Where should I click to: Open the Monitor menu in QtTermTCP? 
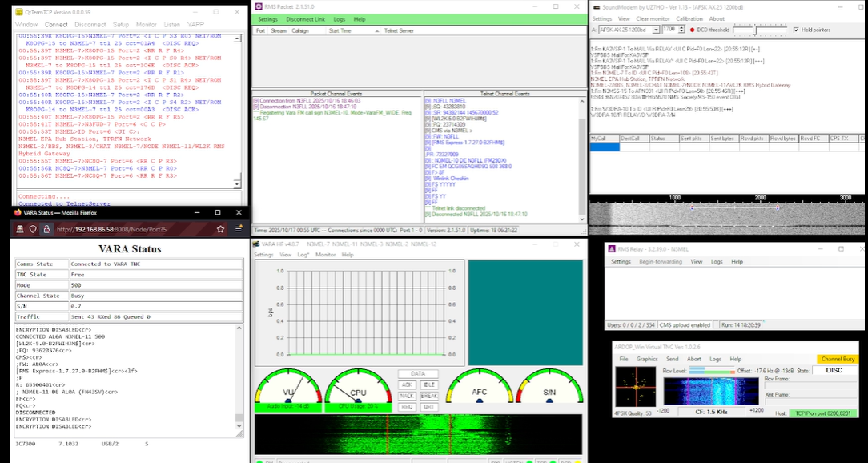coord(146,25)
